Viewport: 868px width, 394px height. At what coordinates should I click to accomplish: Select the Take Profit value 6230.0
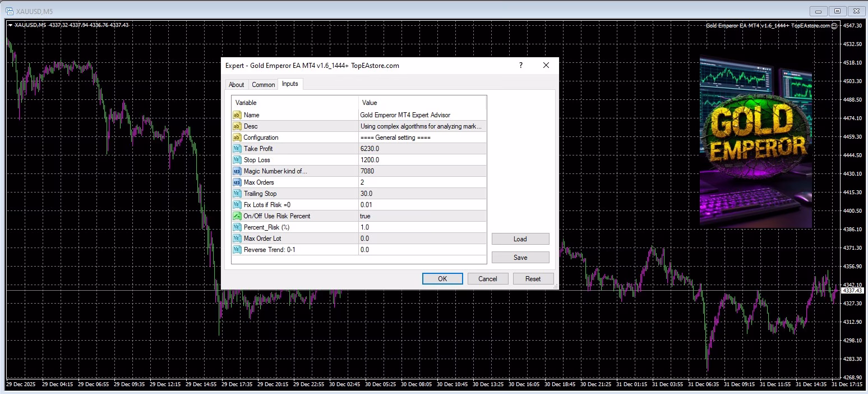coord(422,149)
